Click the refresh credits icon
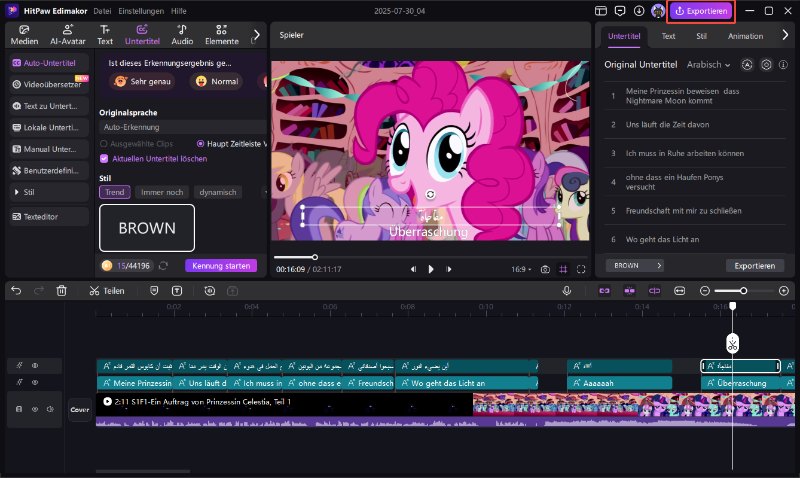Image resolution: width=800 pixels, height=478 pixels. (163, 266)
